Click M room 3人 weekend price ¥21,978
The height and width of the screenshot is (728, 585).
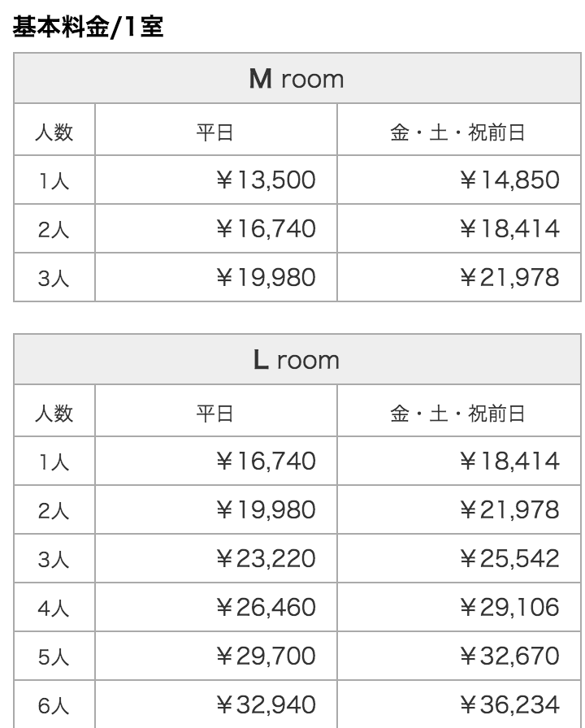(509, 278)
